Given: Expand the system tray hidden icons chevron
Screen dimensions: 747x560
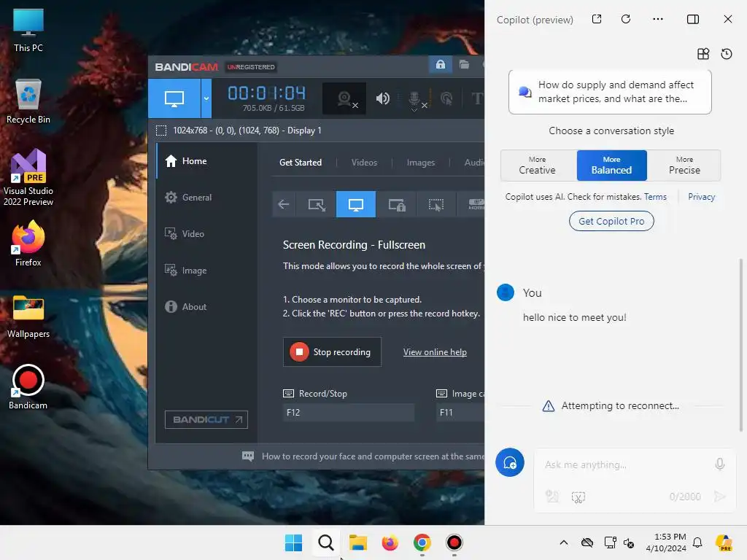Looking at the screenshot, I should tap(564, 542).
